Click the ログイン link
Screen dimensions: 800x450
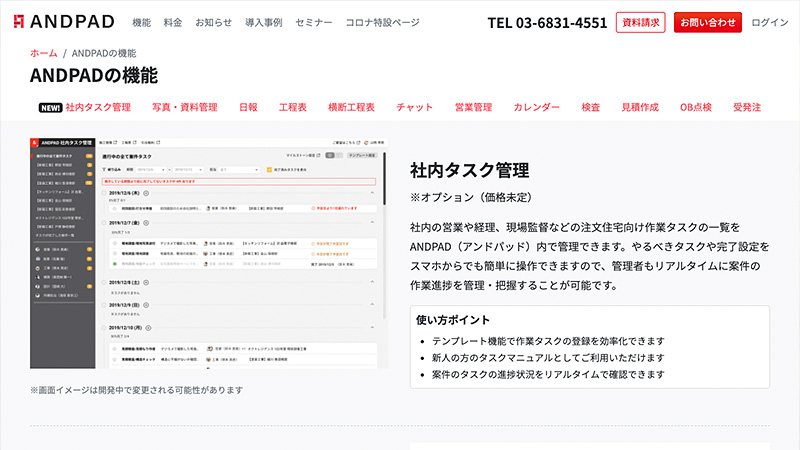(x=769, y=22)
